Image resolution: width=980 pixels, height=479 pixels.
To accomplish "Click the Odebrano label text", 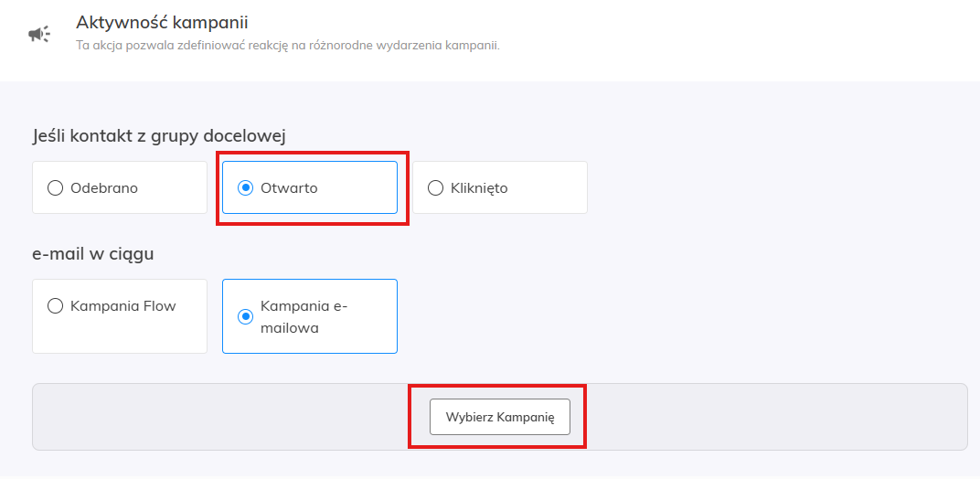I will pyautogui.click(x=104, y=188).
